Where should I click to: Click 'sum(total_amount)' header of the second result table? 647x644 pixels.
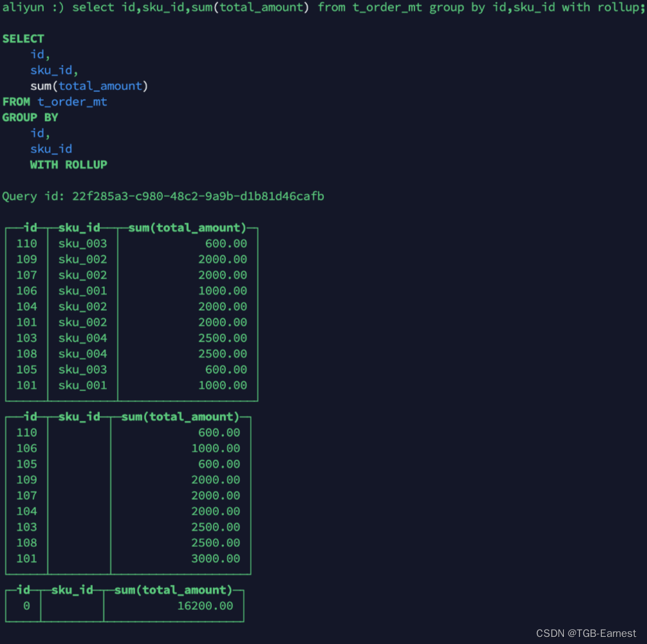coord(180,417)
